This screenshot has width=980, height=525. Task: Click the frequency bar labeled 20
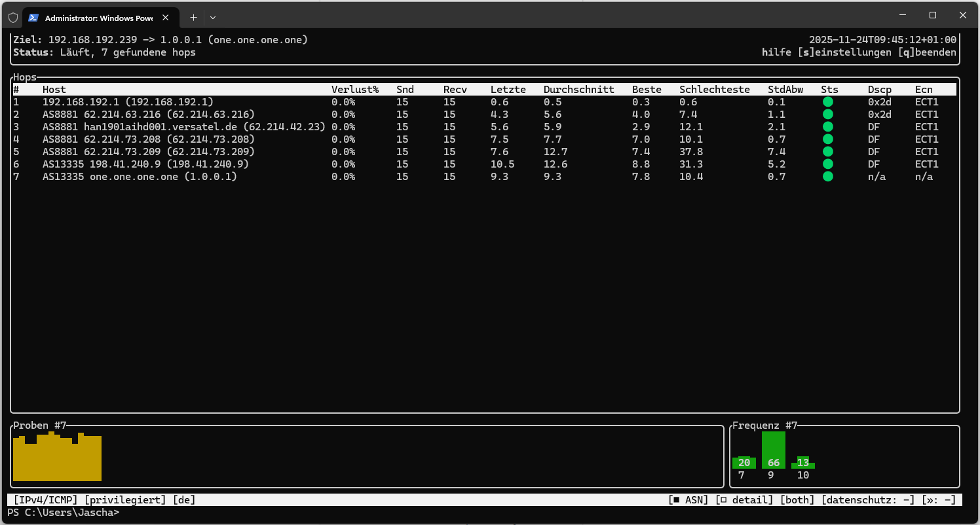(744, 462)
